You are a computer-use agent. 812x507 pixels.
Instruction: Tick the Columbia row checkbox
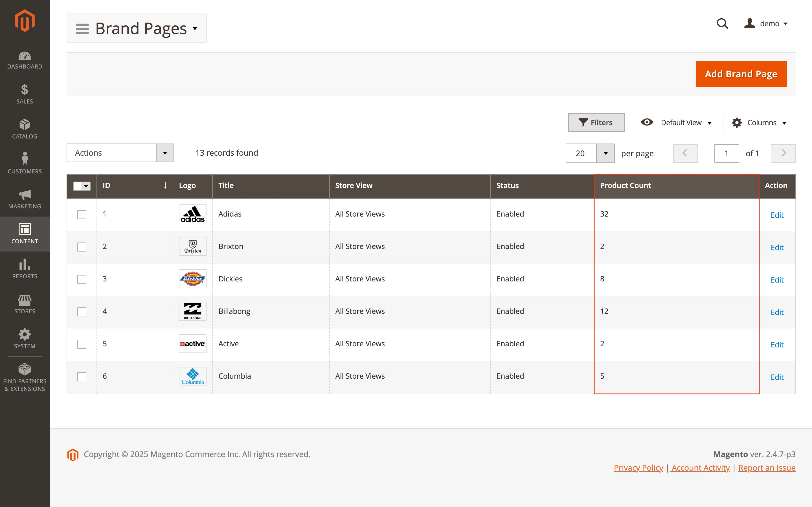(82, 376)
